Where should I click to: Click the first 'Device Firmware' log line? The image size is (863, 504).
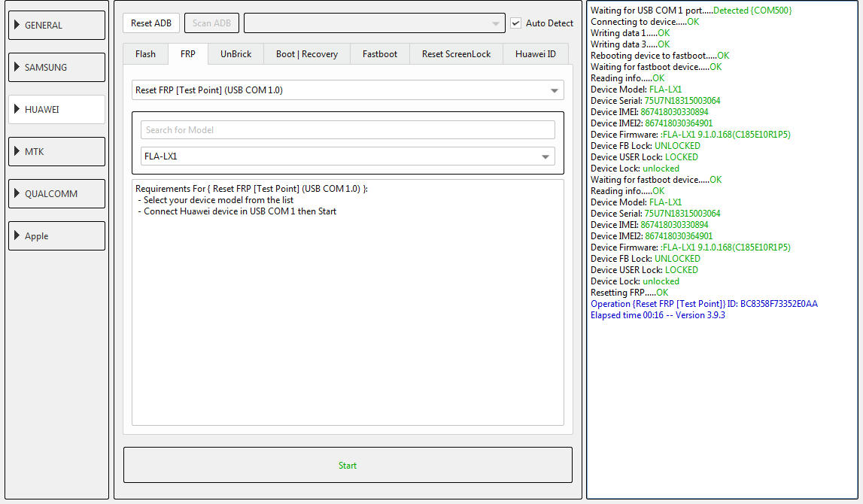click(691, 135)
